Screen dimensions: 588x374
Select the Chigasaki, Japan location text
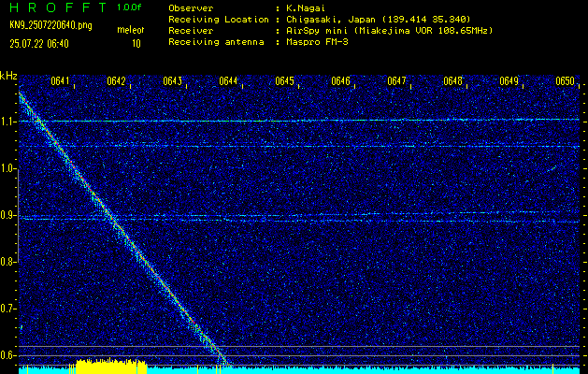pos(378,19)
